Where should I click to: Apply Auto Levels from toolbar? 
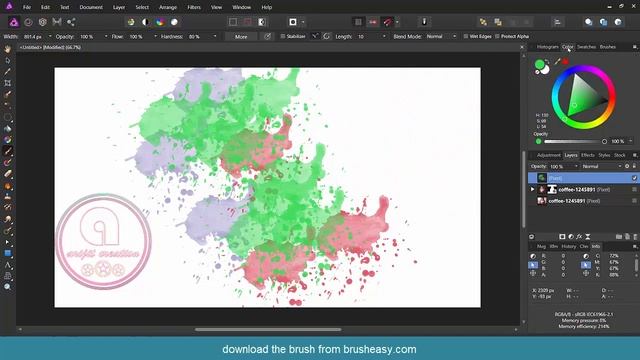click(x=131, y=22)
